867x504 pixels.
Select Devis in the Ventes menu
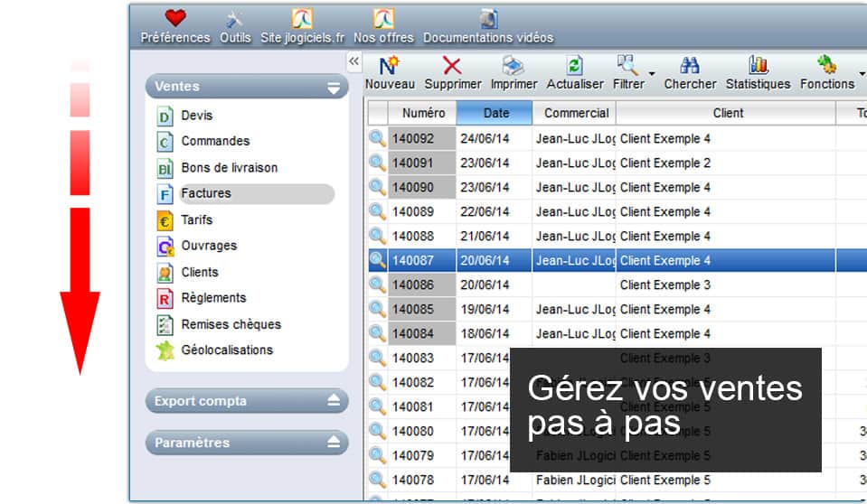197,116
